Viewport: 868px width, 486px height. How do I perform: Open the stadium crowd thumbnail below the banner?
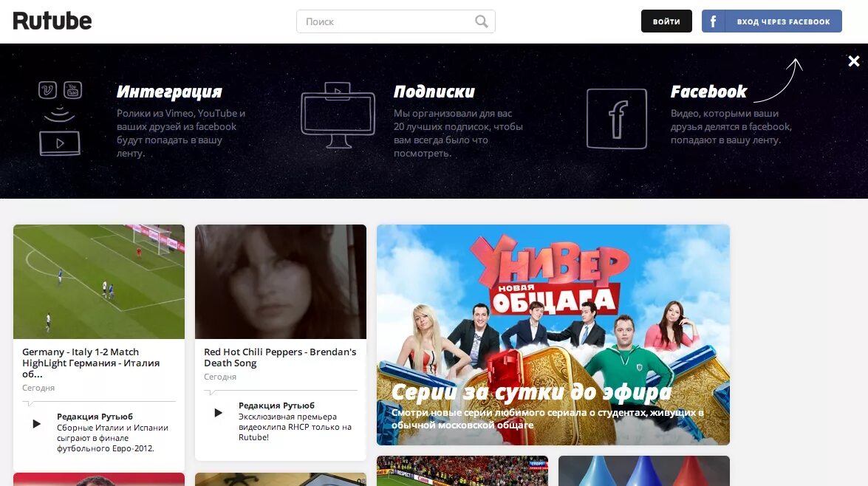point(462,470)
